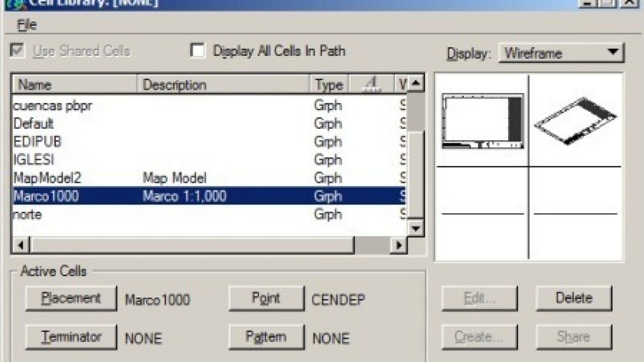Viewport: 644px width, 362px height.
Task: Click the Pattern active cell button
Action: click(x=267, y=337)
